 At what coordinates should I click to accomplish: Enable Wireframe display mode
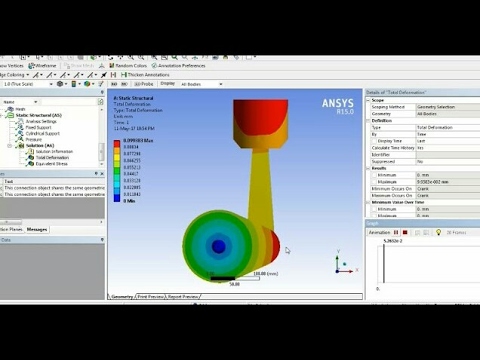point(42,66)
